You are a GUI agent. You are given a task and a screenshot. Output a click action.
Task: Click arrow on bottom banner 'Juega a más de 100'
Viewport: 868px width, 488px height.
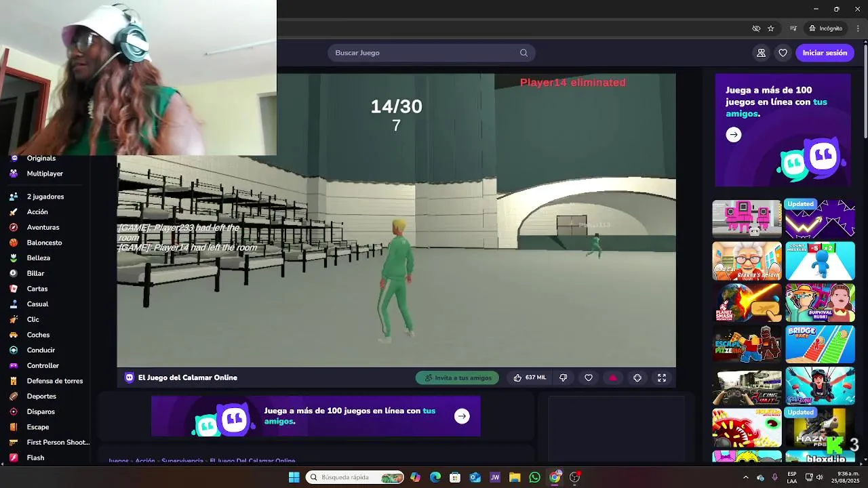click(462, 416)
